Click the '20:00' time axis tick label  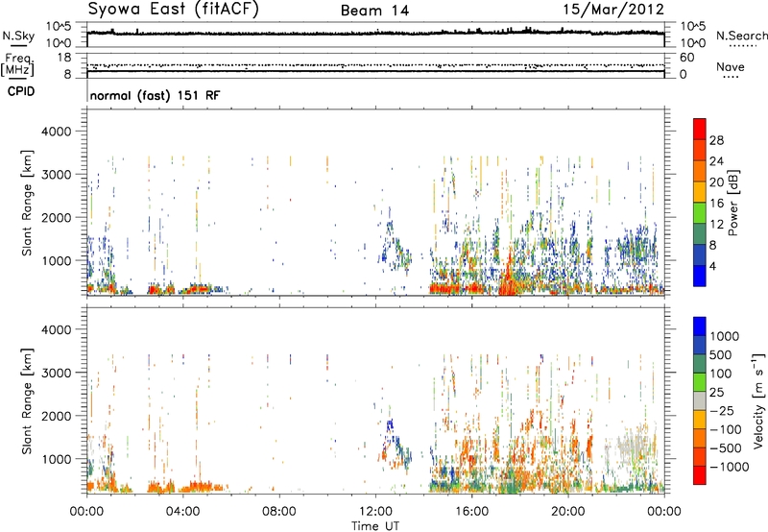[x=567, y=512]
